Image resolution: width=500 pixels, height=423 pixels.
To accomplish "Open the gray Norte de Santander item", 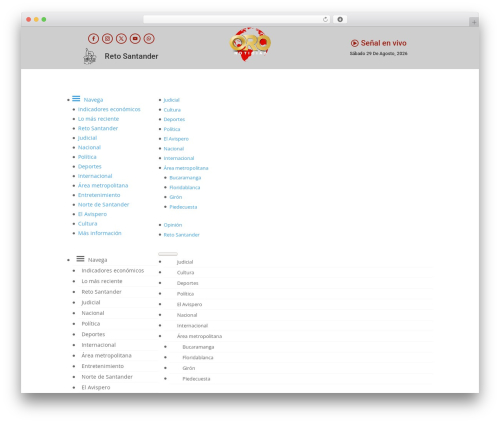I will [x=107, y=377].
